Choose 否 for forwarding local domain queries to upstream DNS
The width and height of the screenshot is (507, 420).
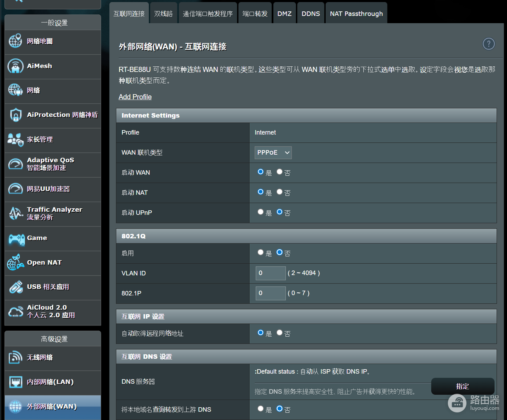coord(279,409)
